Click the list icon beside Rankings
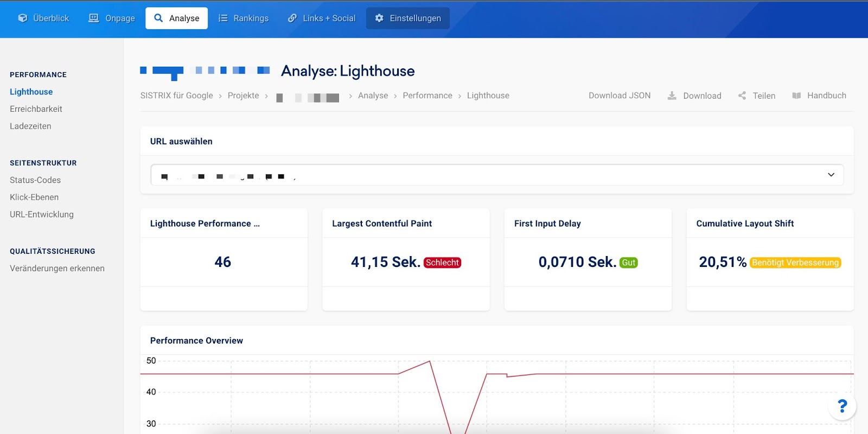The image size is (868, 434). click(223, 18)
